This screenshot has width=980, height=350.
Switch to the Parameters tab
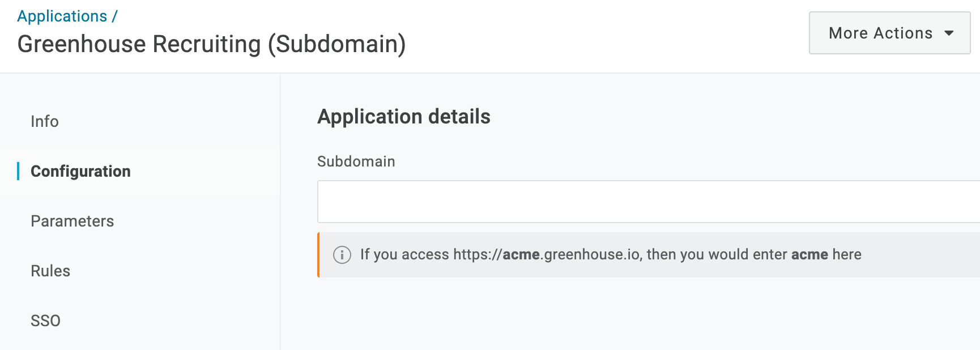73,221
